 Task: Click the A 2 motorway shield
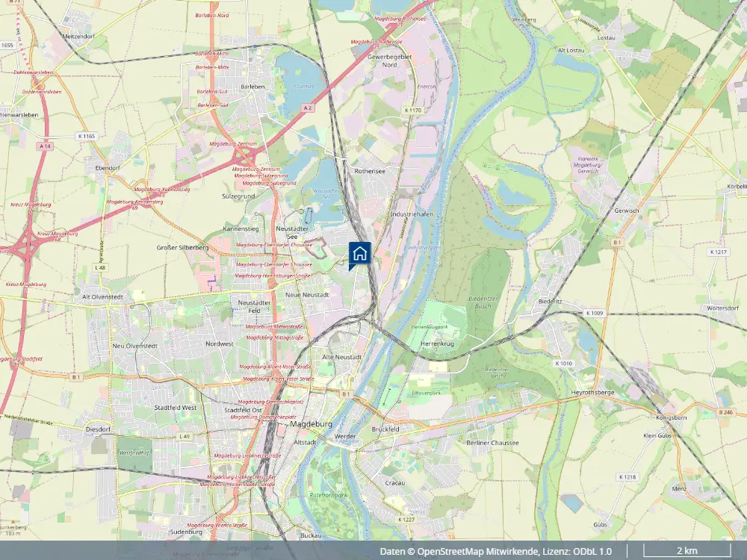[309, 108]
